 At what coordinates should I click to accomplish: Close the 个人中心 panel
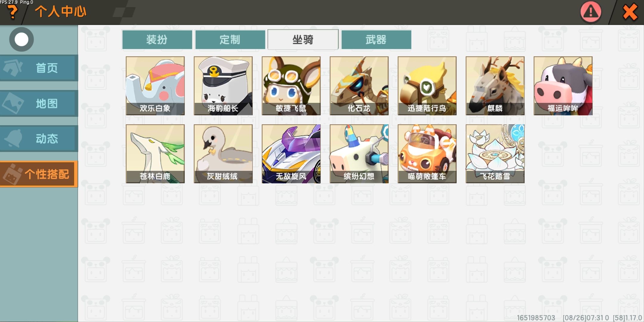(x=630, y=12)
